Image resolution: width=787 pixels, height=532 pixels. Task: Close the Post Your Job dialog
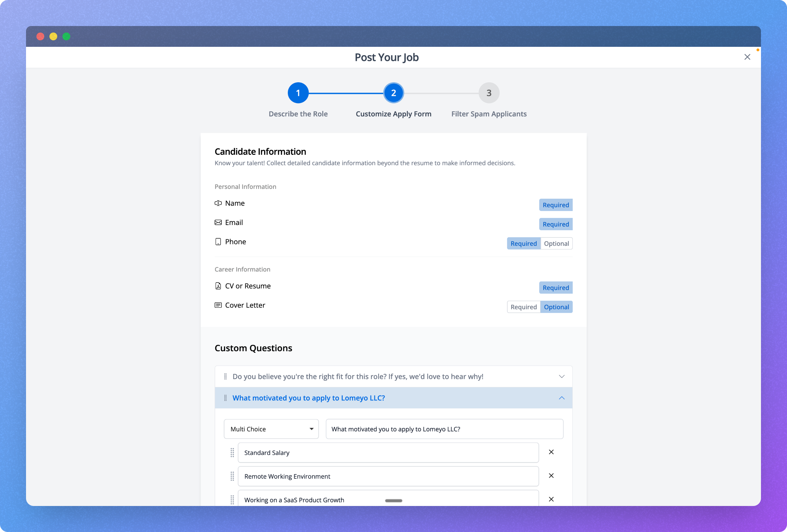[747, 57]
